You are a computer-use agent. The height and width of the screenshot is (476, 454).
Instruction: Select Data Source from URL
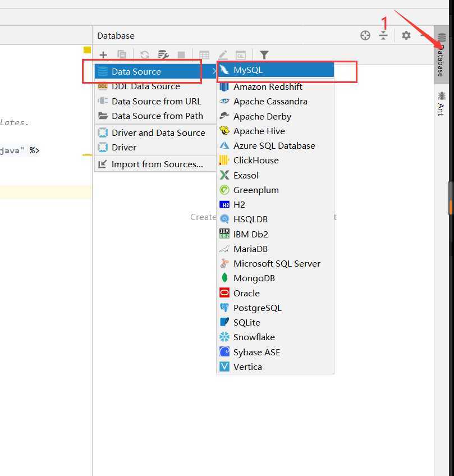[155, 101]
